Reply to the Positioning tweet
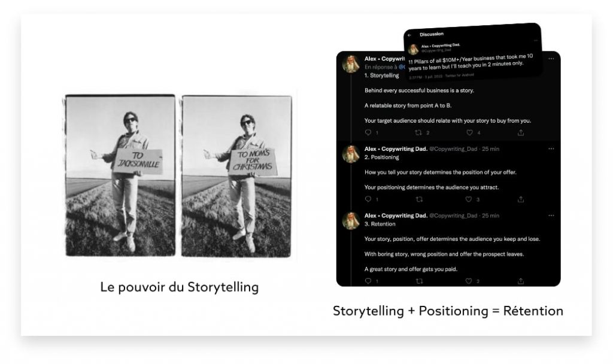This screenshot has width=613, height=364. [x=368, y=199]
